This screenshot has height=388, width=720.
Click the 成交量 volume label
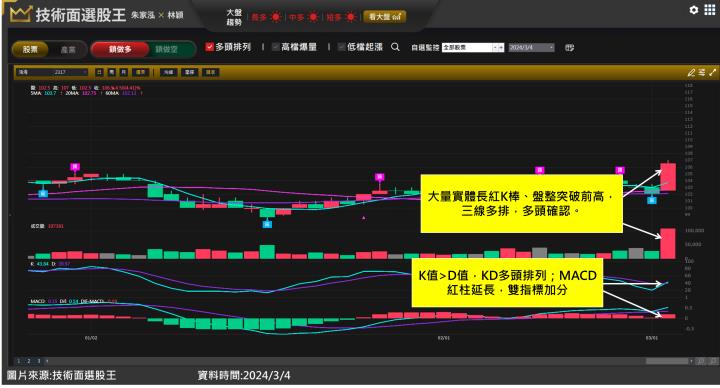37,226
